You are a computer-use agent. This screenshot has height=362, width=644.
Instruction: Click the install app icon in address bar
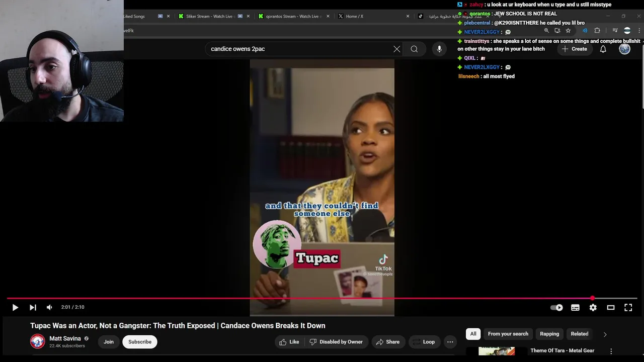(557, 31)
